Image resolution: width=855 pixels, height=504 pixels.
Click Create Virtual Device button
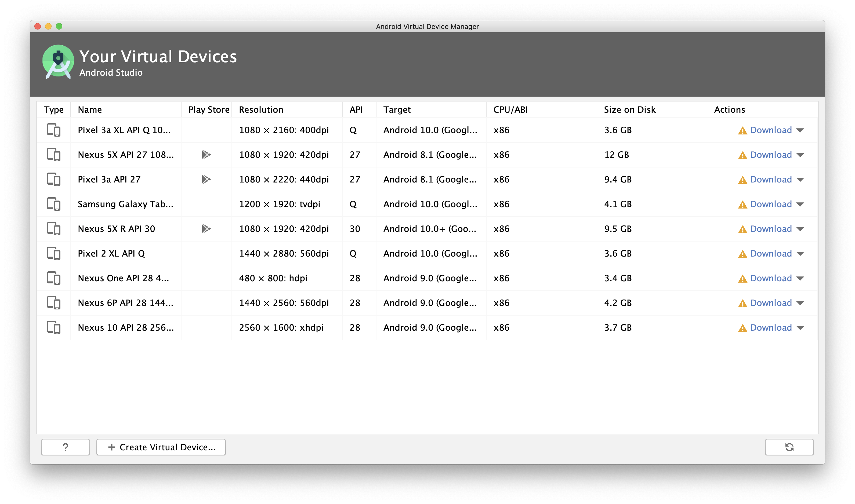(161, 447)
